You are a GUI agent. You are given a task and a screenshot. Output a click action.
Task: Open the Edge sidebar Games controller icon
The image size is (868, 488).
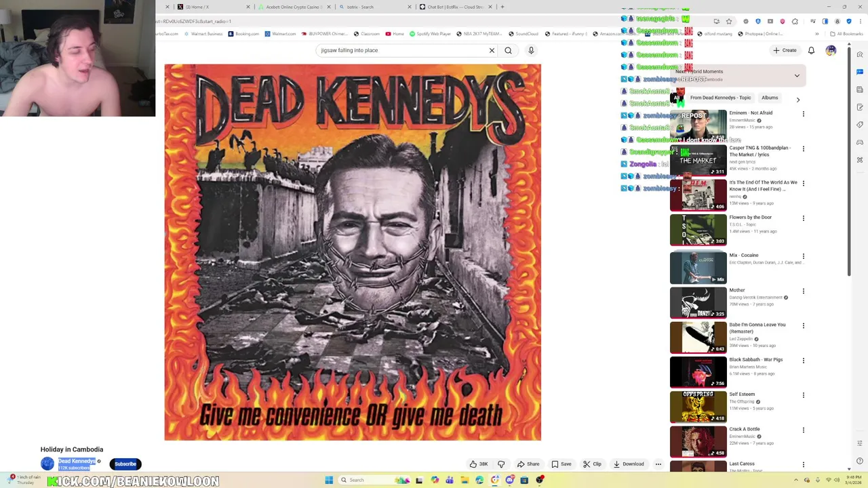(x=860, y=142)
